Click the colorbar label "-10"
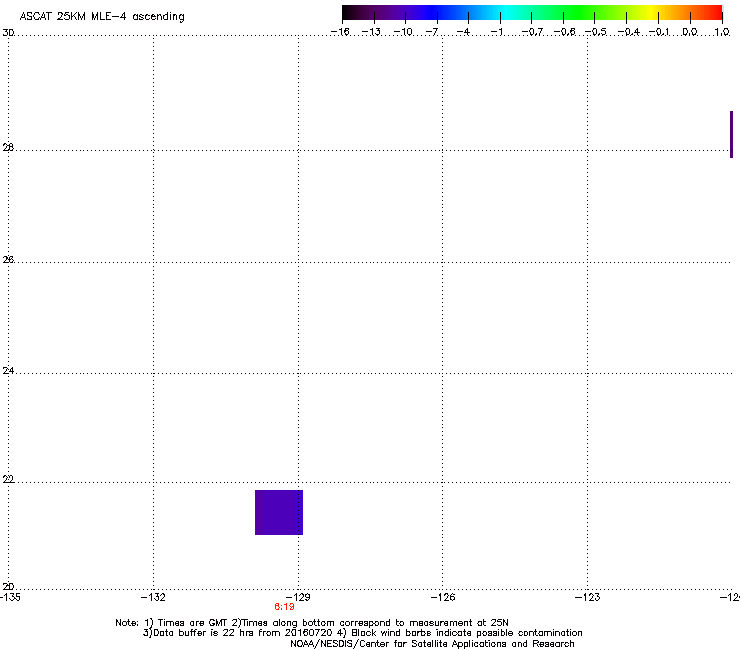740x650 pixels. [x=403, y=32]
